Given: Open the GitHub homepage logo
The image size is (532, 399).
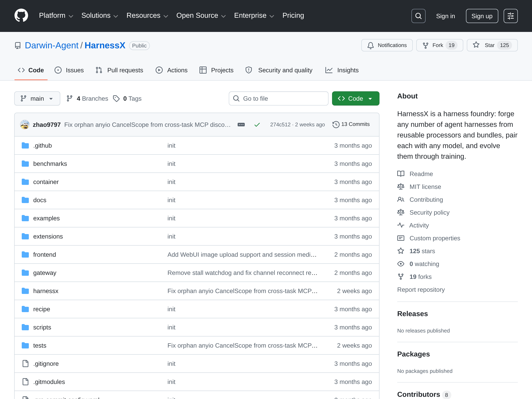Looking at the screenshot, I should pyautogui.click(x=21, y=16).
